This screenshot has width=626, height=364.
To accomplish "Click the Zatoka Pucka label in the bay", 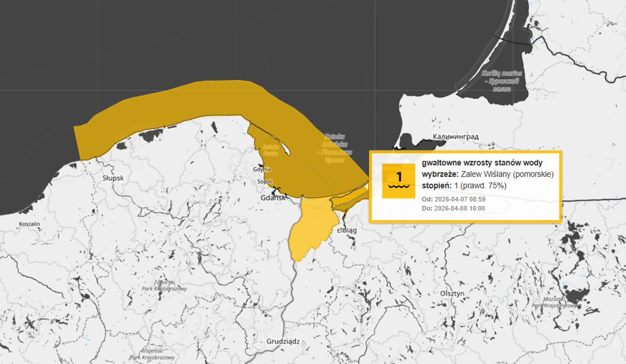I will [271, 150].
